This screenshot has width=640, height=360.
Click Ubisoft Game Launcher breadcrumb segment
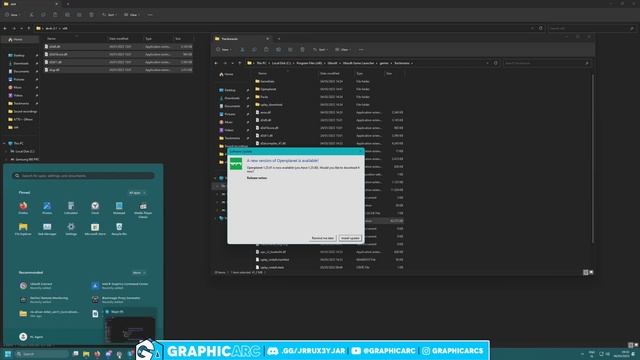(358, 63)
